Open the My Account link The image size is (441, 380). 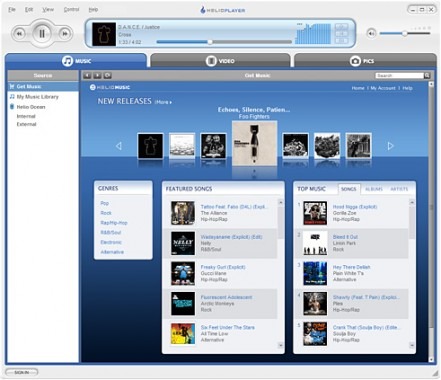pyautogui.click(x=383, y=88)
